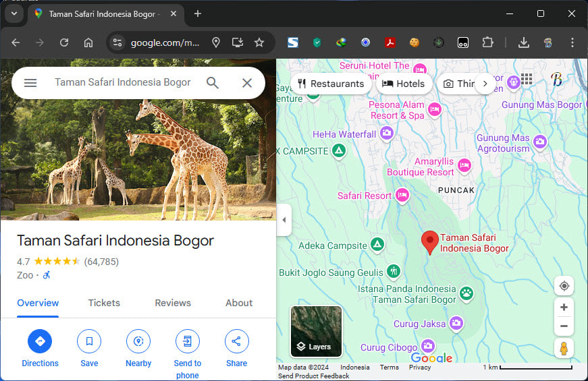The width and height of the screenshot is (588, 381).
Task: Open the Google apps grid icon
Action: 527,79
